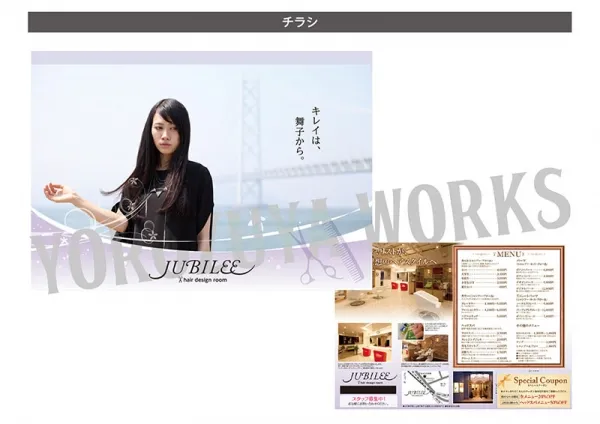Click the red スタッフ募集中 text
The image size is (600, 424).
pyautogui.click(x=366, y=398)
